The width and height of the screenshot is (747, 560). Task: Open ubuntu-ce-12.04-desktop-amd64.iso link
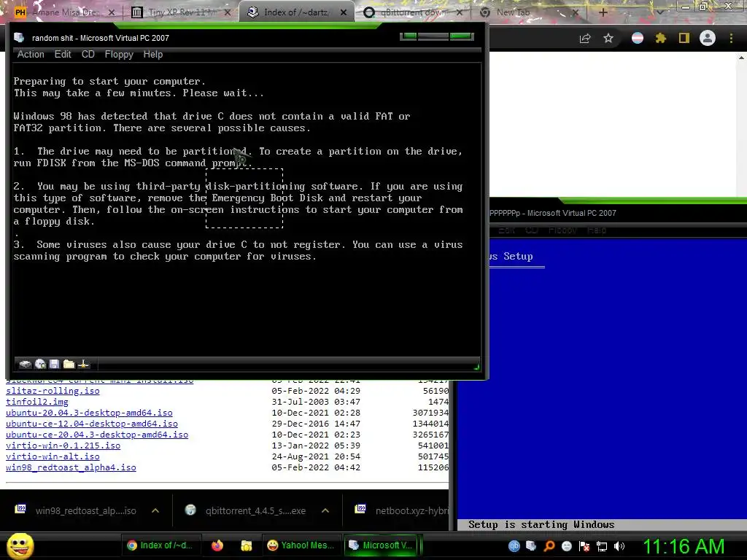(x=92, y=424)
